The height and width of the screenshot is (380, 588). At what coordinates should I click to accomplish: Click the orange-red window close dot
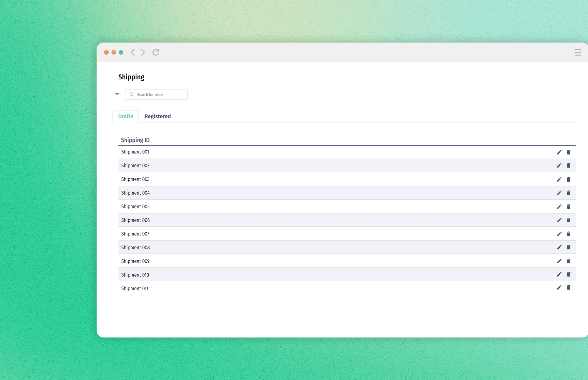pos(107,52)
